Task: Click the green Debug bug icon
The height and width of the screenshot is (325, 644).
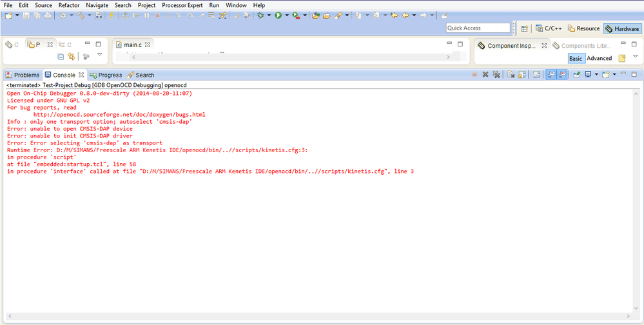Action: (260, 15)
